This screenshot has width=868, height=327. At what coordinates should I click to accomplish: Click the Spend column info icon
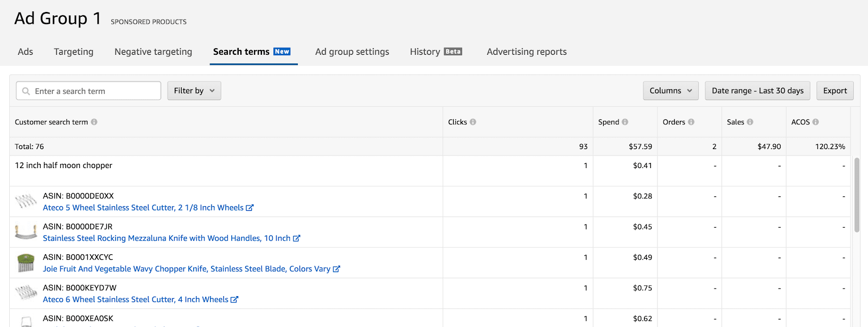[x=625, y=122]
